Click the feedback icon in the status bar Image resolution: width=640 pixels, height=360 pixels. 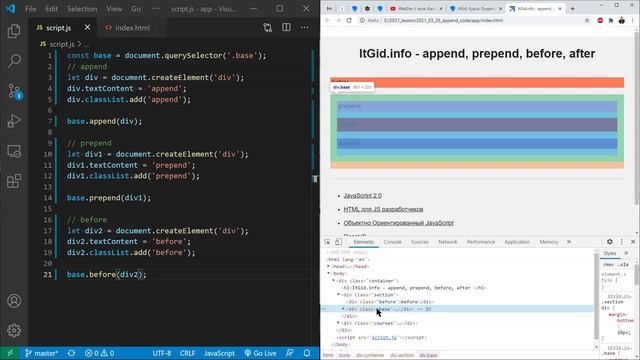pyautogui.click(x=289, y=353)
